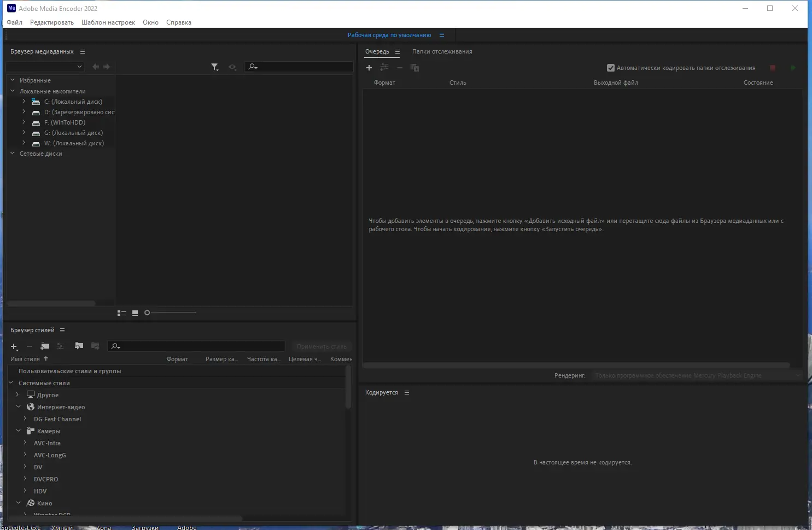
Task: Remove item with queue minus icon
Action: tap(400, 68)
